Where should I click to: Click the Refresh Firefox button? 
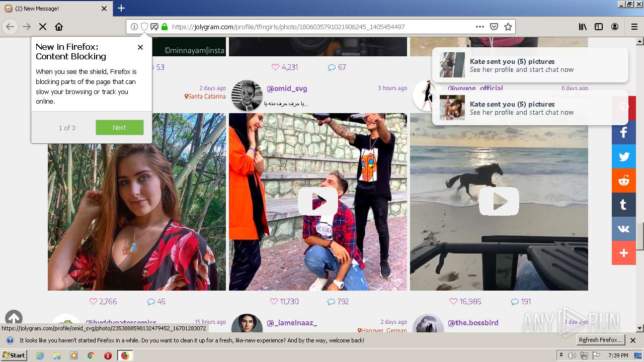point(601,340)
